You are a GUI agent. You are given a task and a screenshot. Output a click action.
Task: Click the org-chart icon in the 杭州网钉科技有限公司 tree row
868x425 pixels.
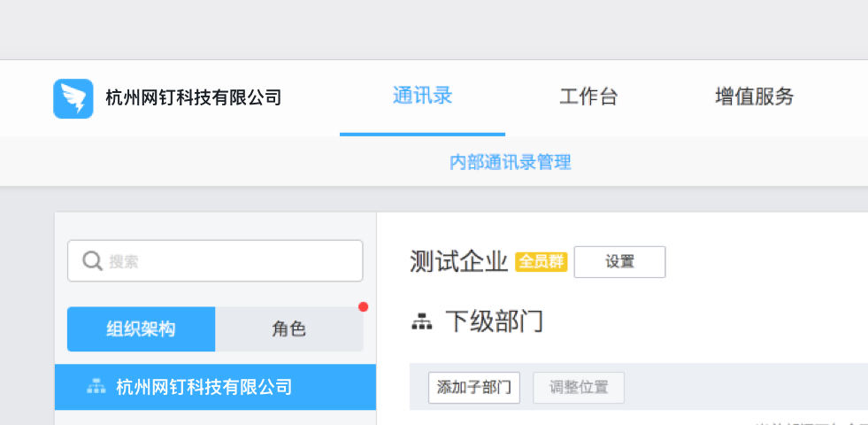pyautogui.click(x=96, y=386)
